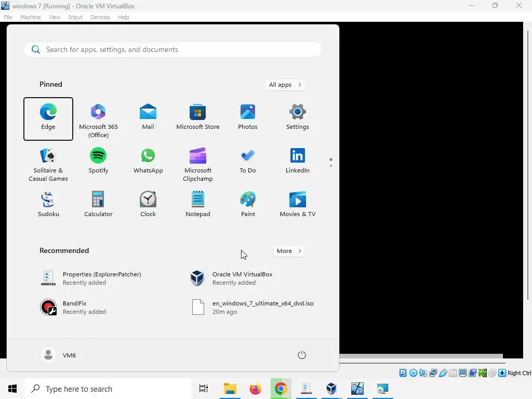Open the Machine menu
Viewport: 532px width, 399px height.
(30, 17)
